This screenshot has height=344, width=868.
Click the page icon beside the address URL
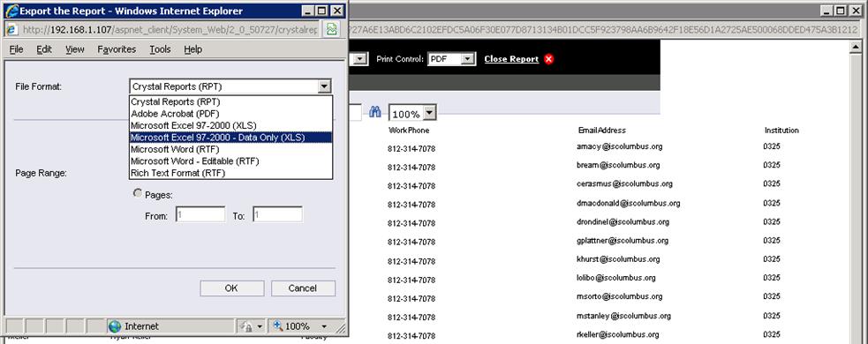(x=12, y=30)
